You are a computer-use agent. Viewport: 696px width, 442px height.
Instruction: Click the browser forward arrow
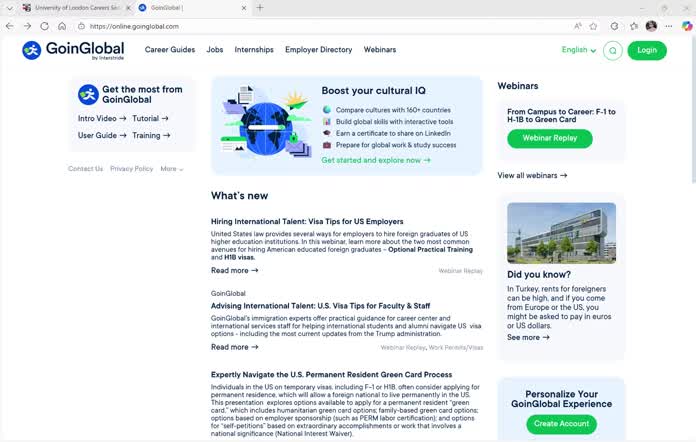pos(28,26)
